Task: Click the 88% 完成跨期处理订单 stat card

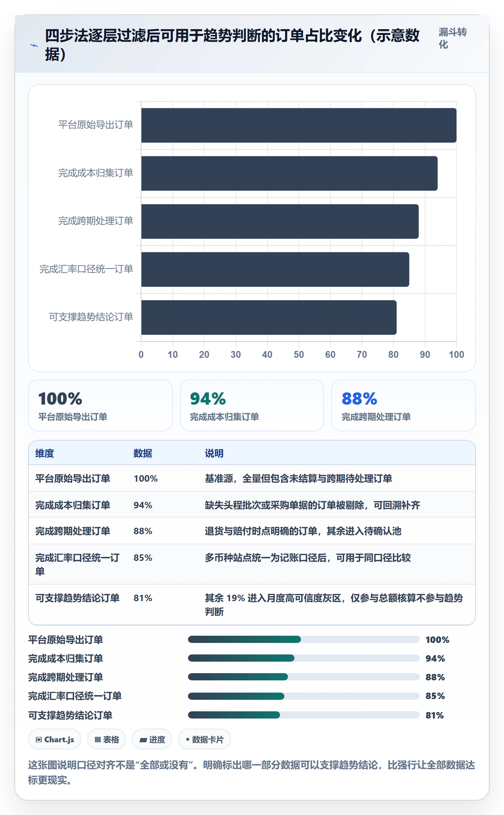Action: 404,405
